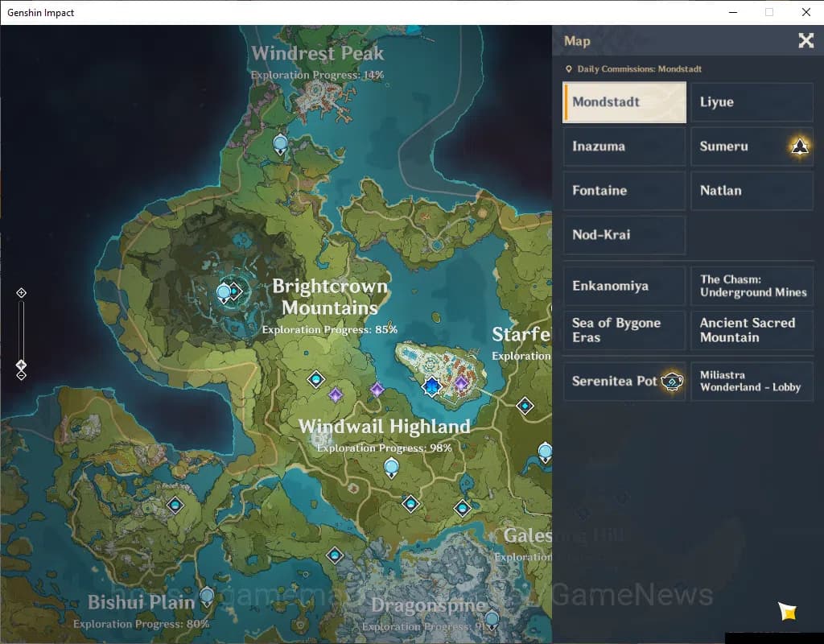The height and width of the screenshot is (644, 824).
Task: Minimize the Genshin Impact window
Action: pyautogui.click(x=733, y=12)
